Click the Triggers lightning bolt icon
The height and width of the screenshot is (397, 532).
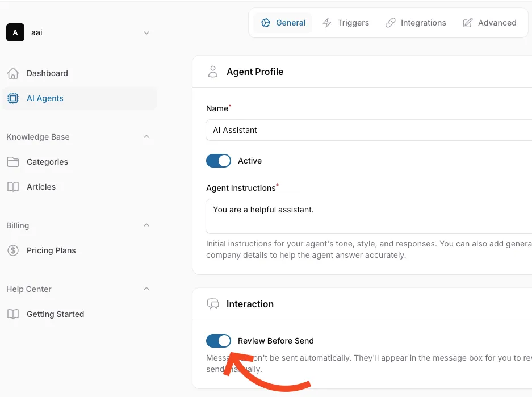pyautogui.click(x=327, y=23)
